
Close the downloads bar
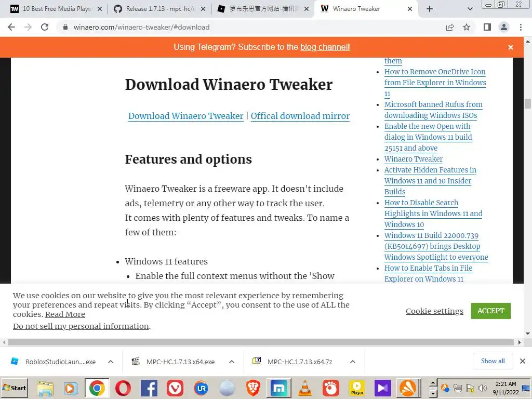pyautogui.click(x=523, y=361)
